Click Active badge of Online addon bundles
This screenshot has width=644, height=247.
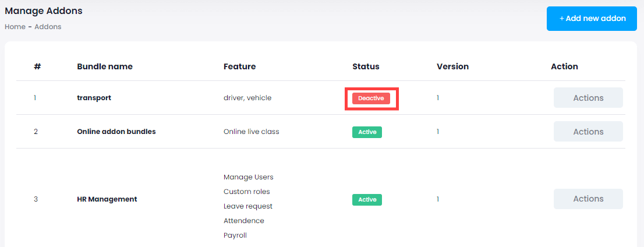tap(367, 132)
